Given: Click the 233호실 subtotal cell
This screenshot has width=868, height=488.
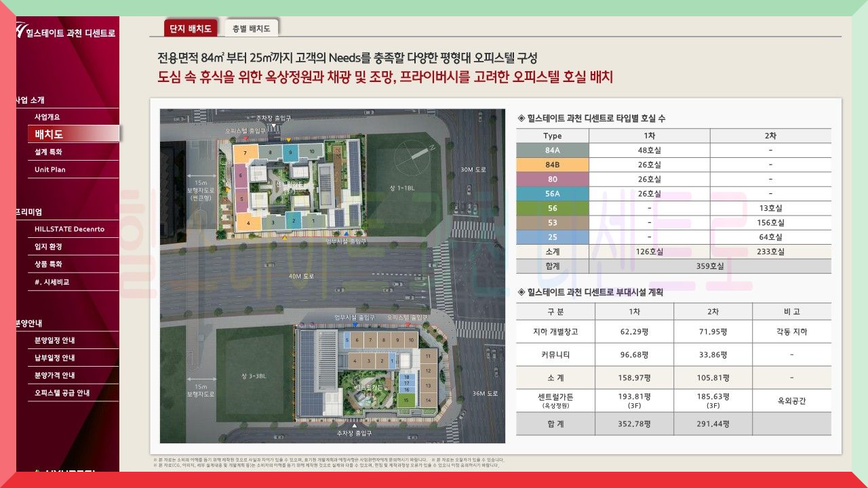Looking at the screenshot, I should (x=770, y=251).
